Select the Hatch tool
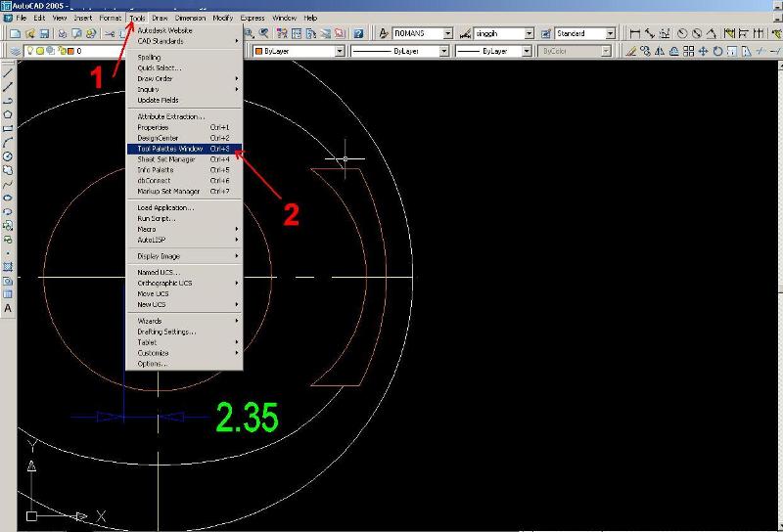The width and height of the screenshot is (783, 532). click(8, 267)
